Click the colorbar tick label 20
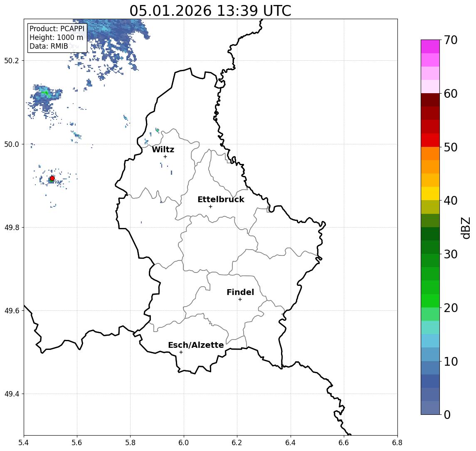476x451 pixels. pyautogui.click(x=451, y=307)
